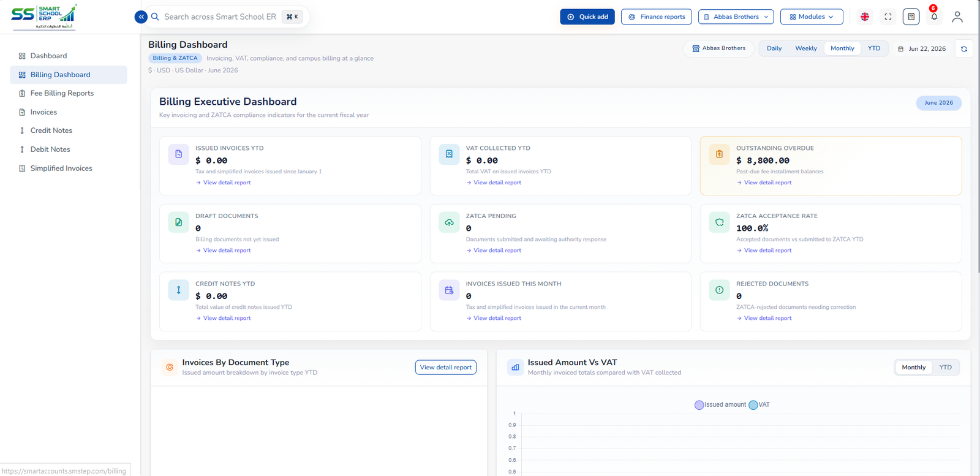980x476 pixels.
Task: Select the Daily period toggle
Action: [x=774, y=48]
